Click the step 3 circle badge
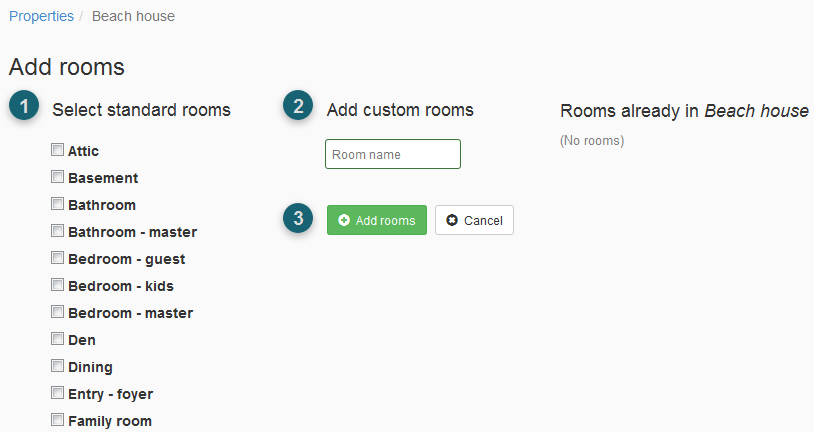This screenshot has height=432, width=814. [x=298, y=218]
